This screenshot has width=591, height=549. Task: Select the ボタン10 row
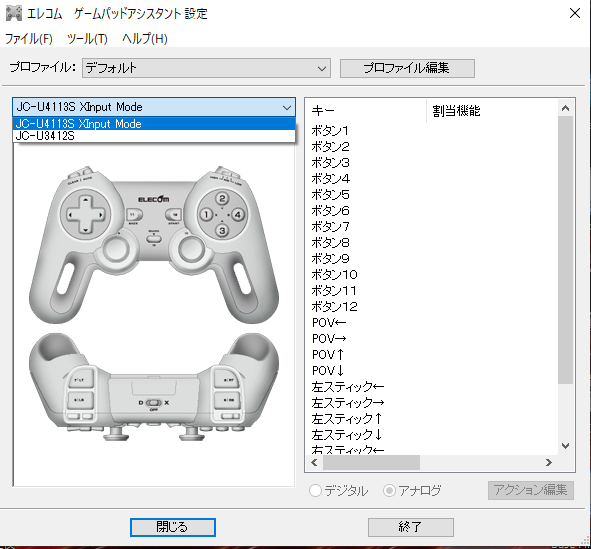[432, 275]
